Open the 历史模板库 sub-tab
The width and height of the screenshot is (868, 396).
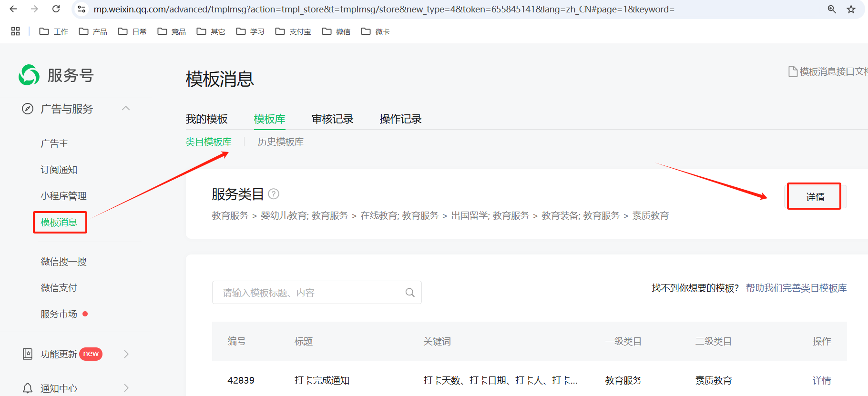pos(280,142)
